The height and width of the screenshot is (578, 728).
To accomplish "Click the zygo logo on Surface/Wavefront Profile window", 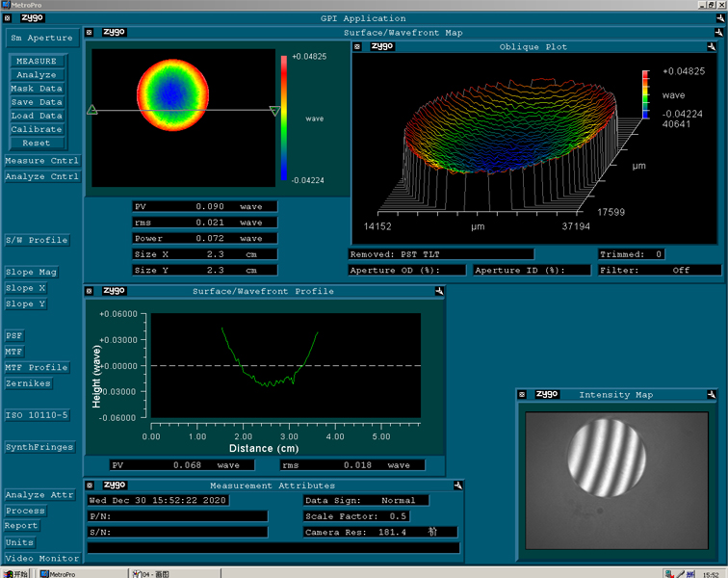I will [114, 292].
